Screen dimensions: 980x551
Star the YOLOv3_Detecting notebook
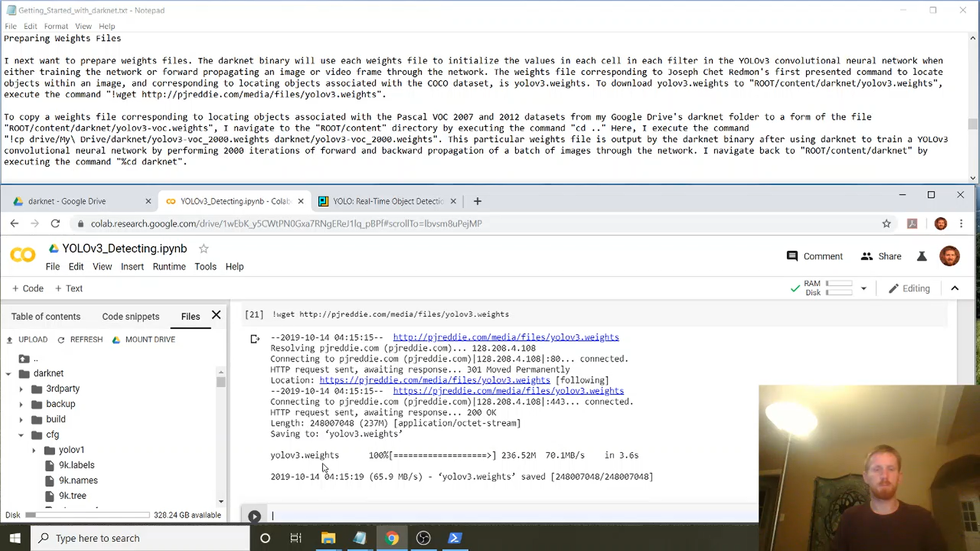[x=204, y=249]
